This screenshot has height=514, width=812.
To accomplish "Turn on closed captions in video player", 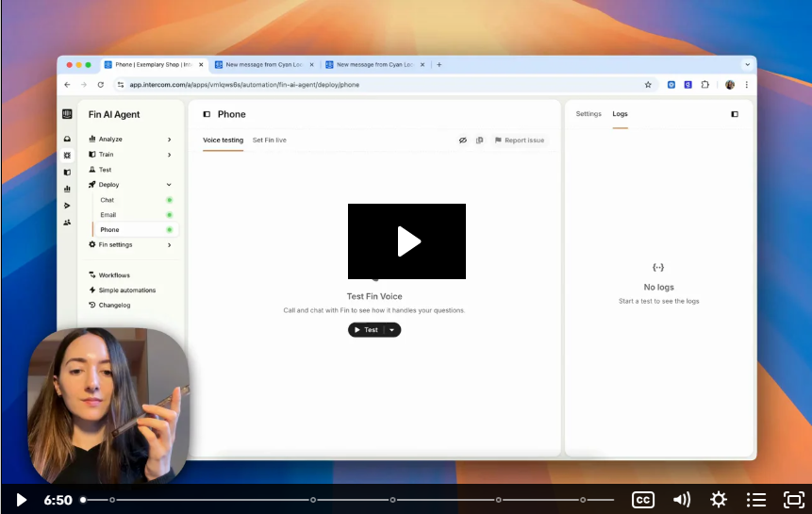I will click(643, 500).
